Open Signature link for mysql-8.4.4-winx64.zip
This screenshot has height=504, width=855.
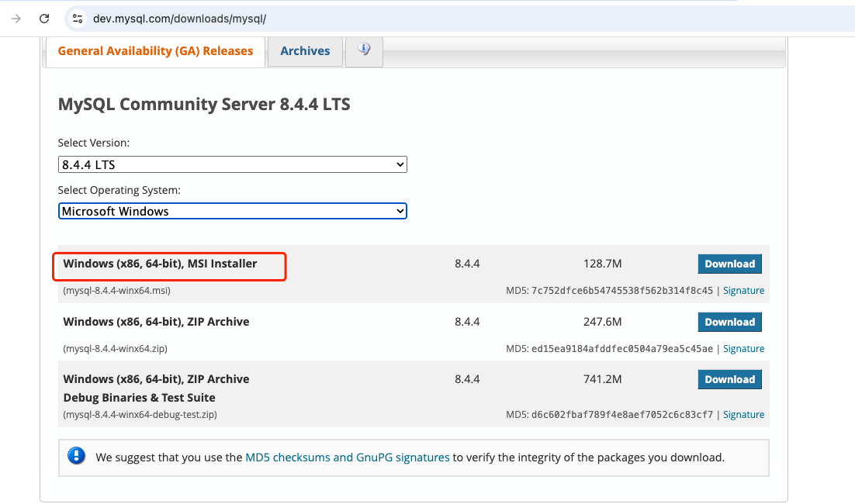(743, 349)
